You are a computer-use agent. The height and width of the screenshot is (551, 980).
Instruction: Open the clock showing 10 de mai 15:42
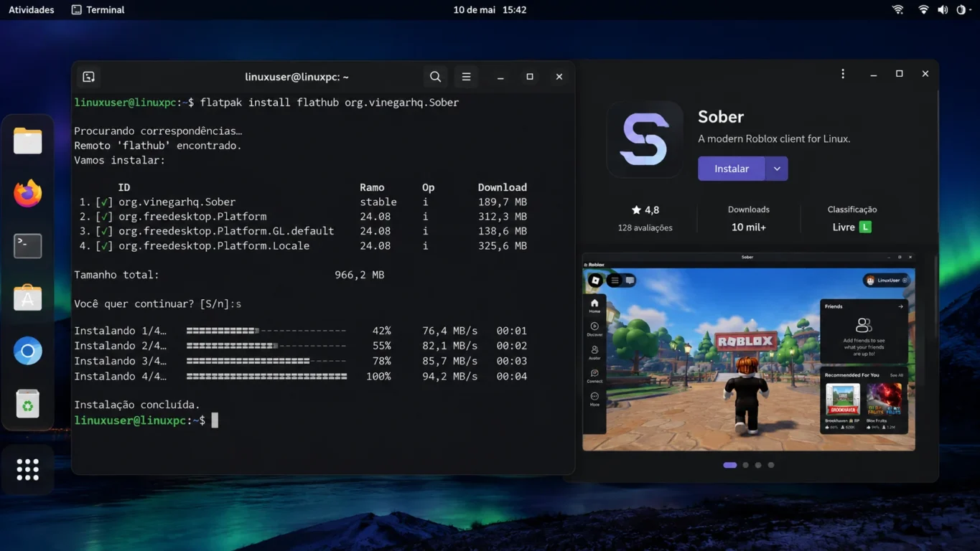[490, 10]
